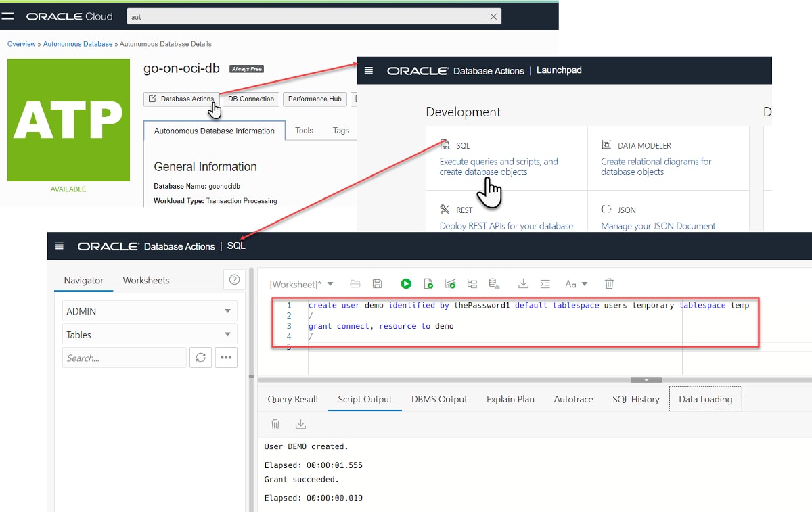The height and width of the screenshot is (512, 812).
Task: Open the Aa font size dropdown
Action: (x=574, y=283)
